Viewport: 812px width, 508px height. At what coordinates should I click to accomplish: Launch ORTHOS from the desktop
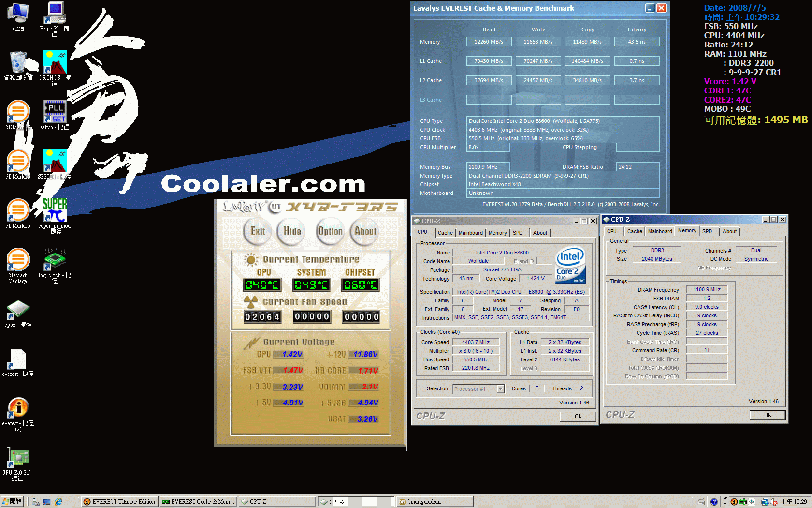55,63
